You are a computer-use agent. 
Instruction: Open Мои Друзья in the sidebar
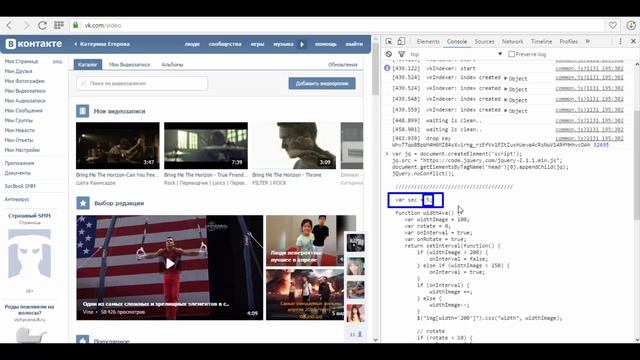pyautogui.click(x=18, y=71)
